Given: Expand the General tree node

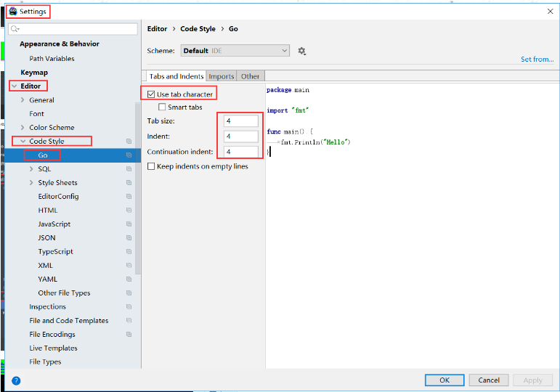Looking at the screenshot, I should 23,100.
